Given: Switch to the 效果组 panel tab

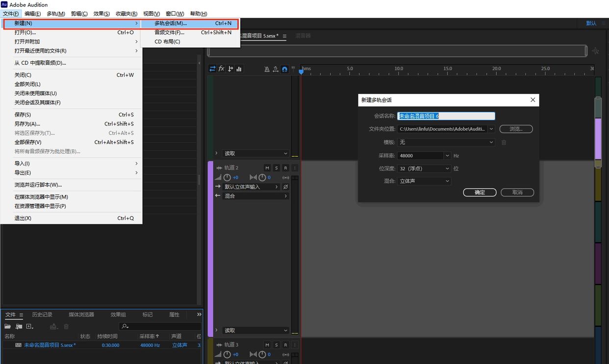Looking at the screenshot, I should 118,315.
